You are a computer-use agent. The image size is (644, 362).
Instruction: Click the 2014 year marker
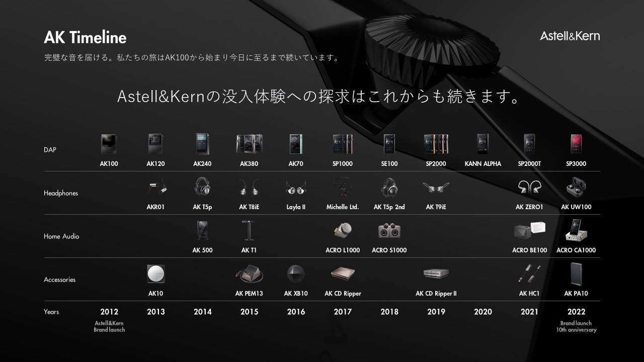tap(202, 312)
